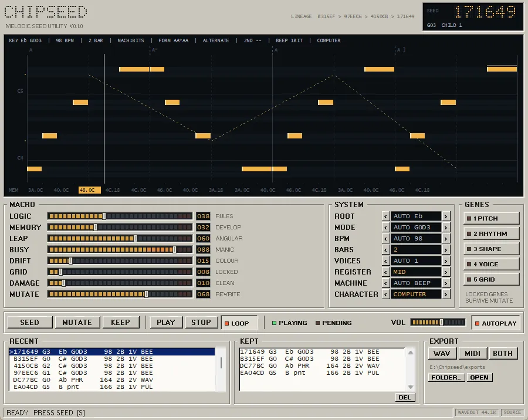Click the right arrow for VOICES
Image resolution: width=528 pixels, height=420 pixels.
(x=446, y=260)
